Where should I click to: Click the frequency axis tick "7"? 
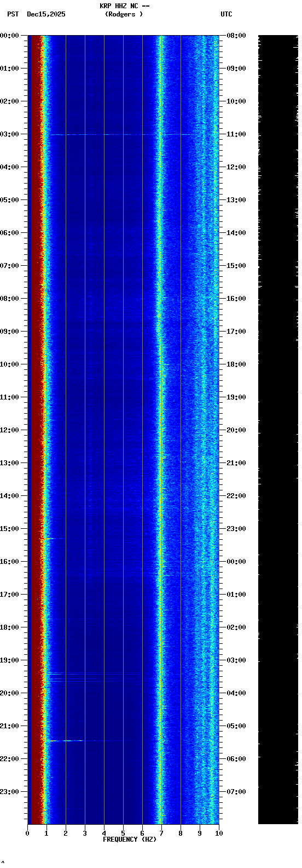pyautogui.click(x=161, y=833)
